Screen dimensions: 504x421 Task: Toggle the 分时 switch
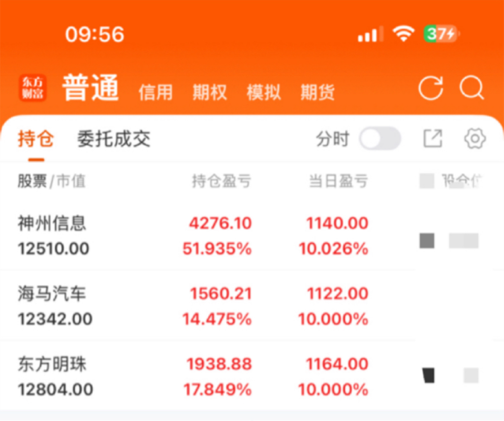(380, 138)
